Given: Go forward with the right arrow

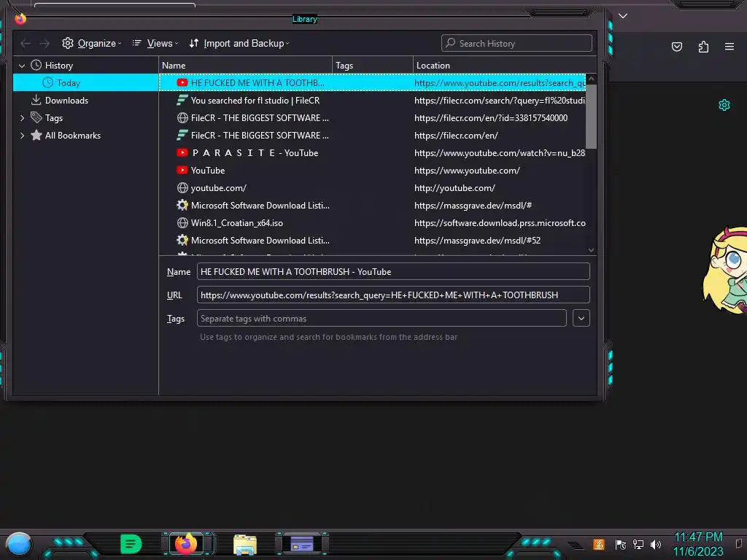Looking at the screenshot, I should coord(44,43).
